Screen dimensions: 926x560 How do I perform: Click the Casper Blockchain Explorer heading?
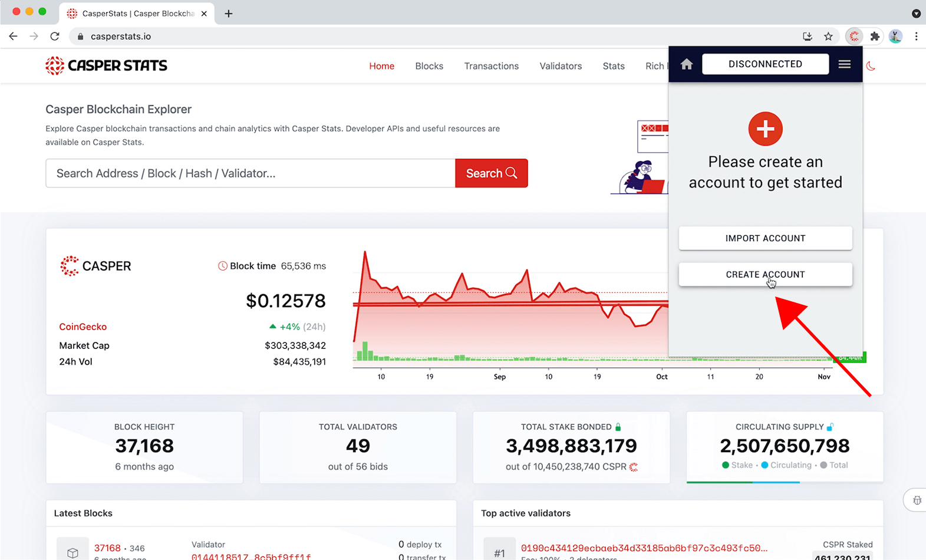click(x=118, y=109)
